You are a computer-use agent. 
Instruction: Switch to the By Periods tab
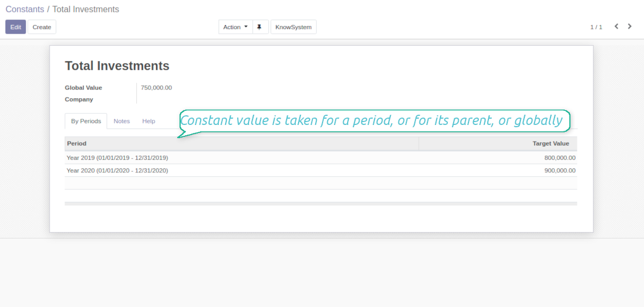click(x=86, y=121)
